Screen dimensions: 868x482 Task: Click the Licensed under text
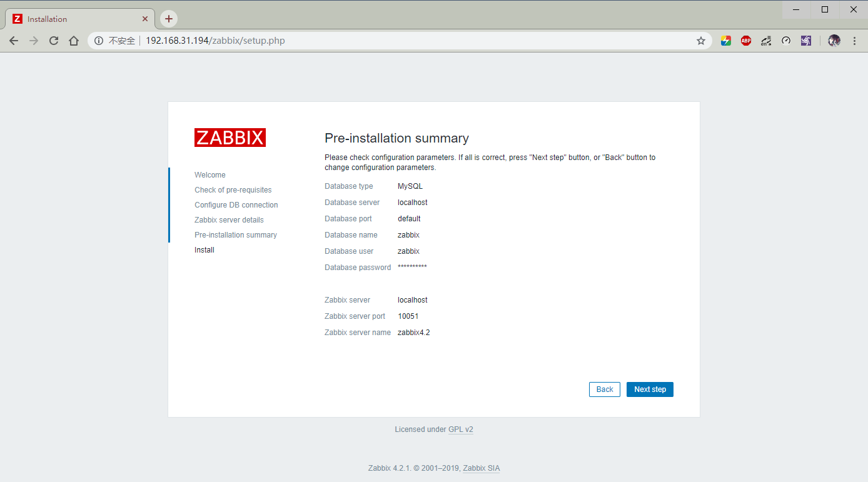click(420, 429)
